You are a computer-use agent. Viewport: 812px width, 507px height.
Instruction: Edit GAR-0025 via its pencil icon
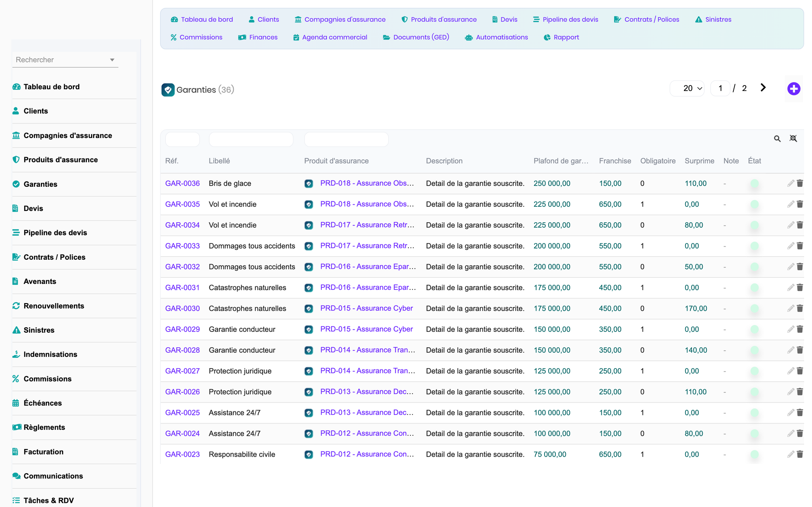coord(790,413)
